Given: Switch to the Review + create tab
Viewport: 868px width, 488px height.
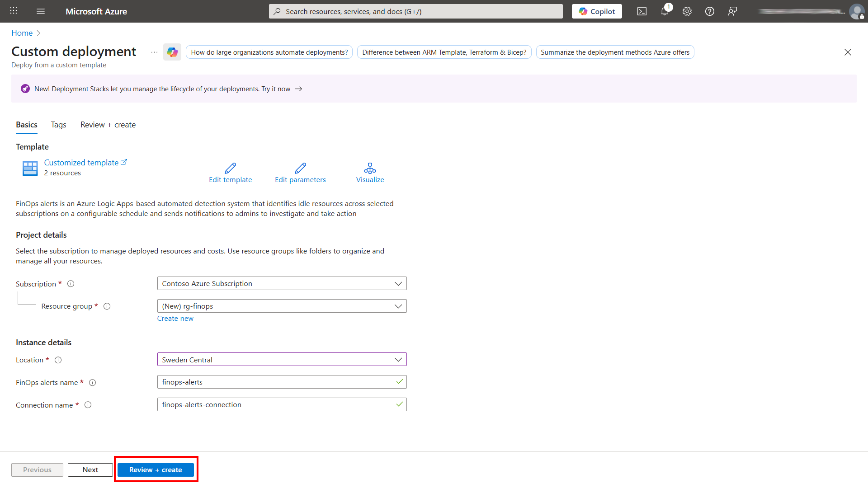Looking at the screenshot, I should coord(108,125).
